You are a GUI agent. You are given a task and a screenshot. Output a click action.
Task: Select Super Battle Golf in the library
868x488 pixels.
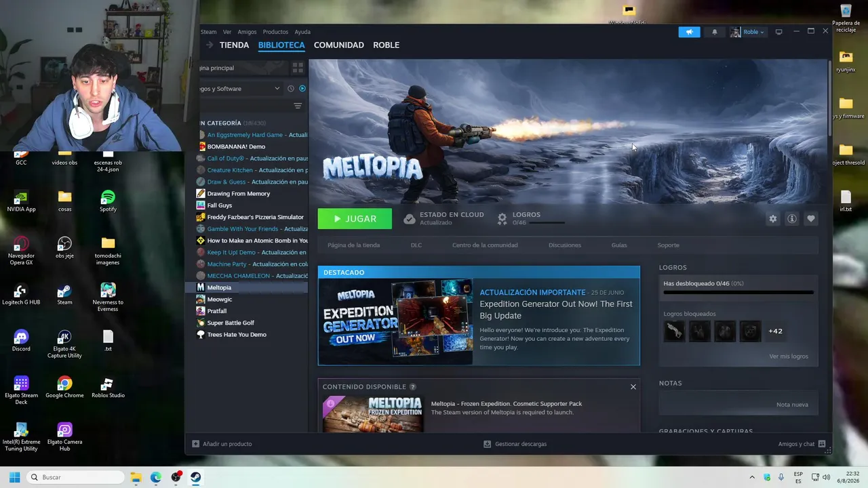[231, 323]
